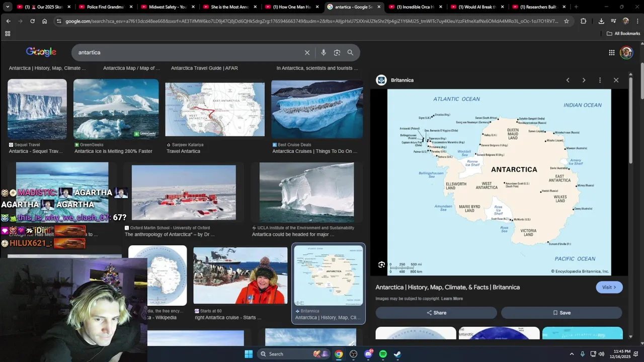This screenshot has height=362, width=644.
Task: Open a new browser tab
Action: tap(576, 7)
